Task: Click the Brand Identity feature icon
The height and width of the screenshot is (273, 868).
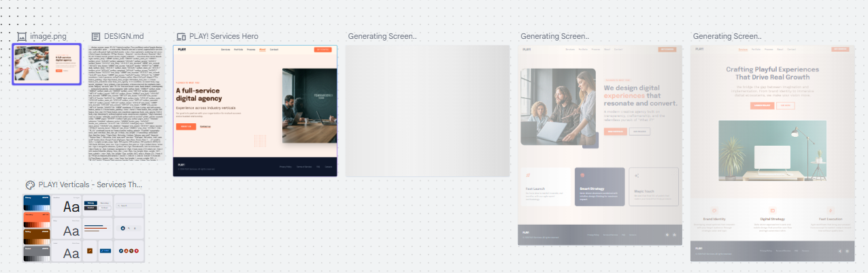Action: [714, 211]
